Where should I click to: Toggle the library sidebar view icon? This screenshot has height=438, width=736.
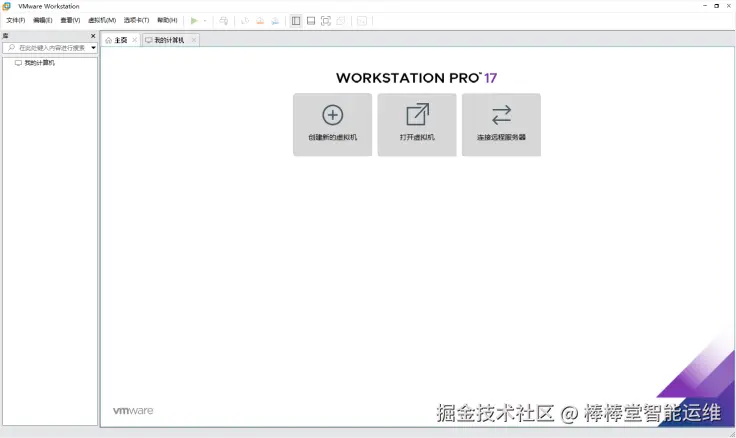(x=296, y=21)
